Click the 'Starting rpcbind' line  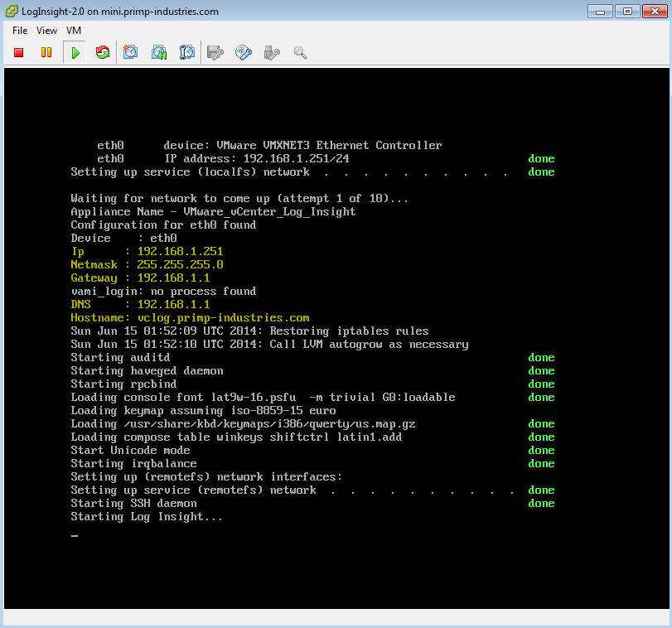[x=123, y=384]
